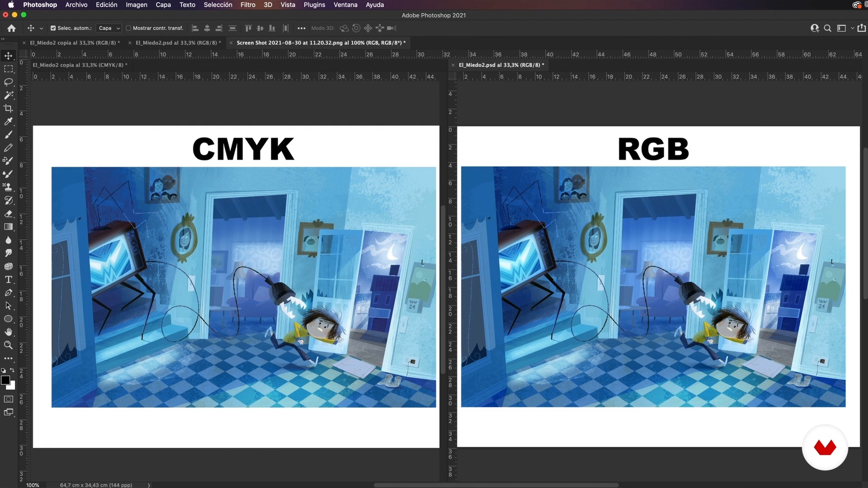The width and height of the screenshot is (868, 488).
Task: Select the Zoom magnifier tool
Action: tap(8, 345)
